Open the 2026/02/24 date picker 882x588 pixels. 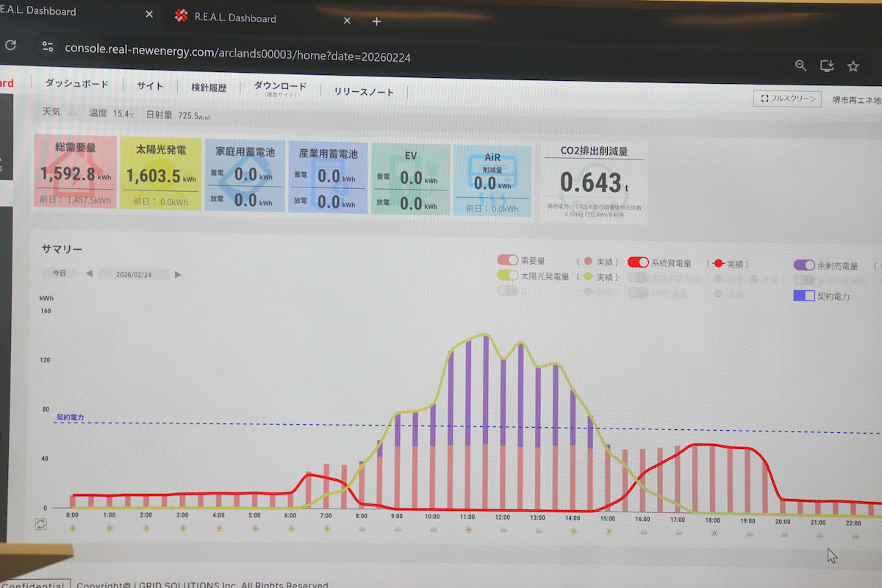133,274
